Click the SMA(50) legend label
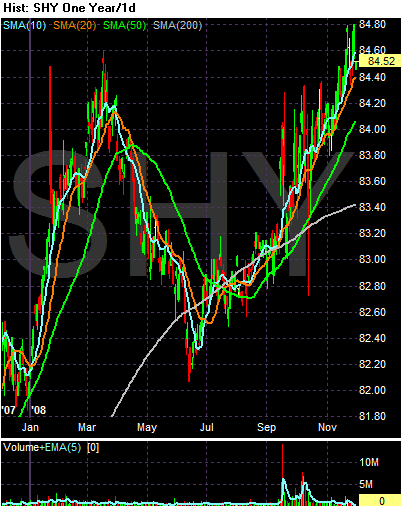This screenshot has width=402, height=509. coord(125,25)
